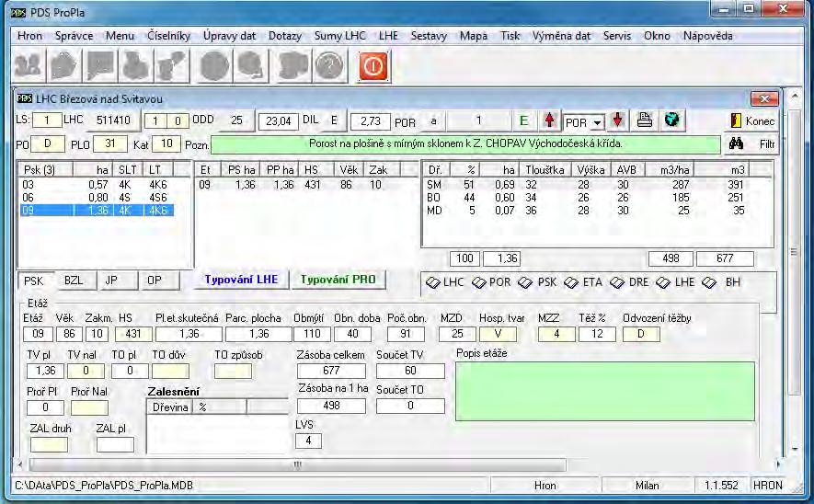Open the POR dropdown combo box
This screenshot has height=504, width=814.
(583, 122)
